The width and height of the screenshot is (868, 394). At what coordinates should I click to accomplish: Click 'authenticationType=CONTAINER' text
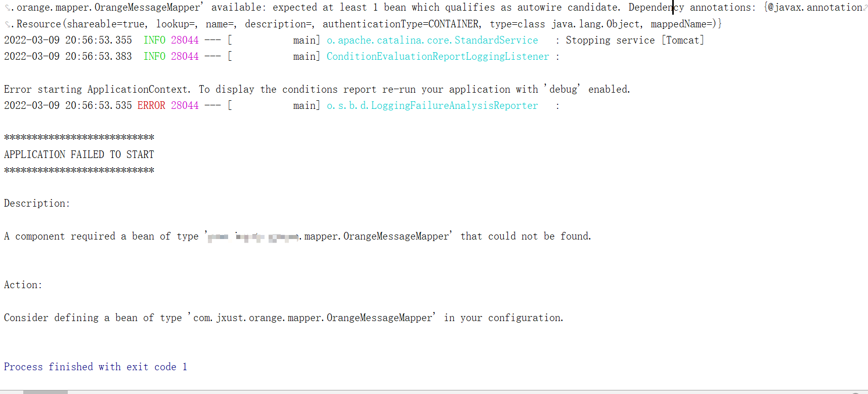[x=402, y=24]
